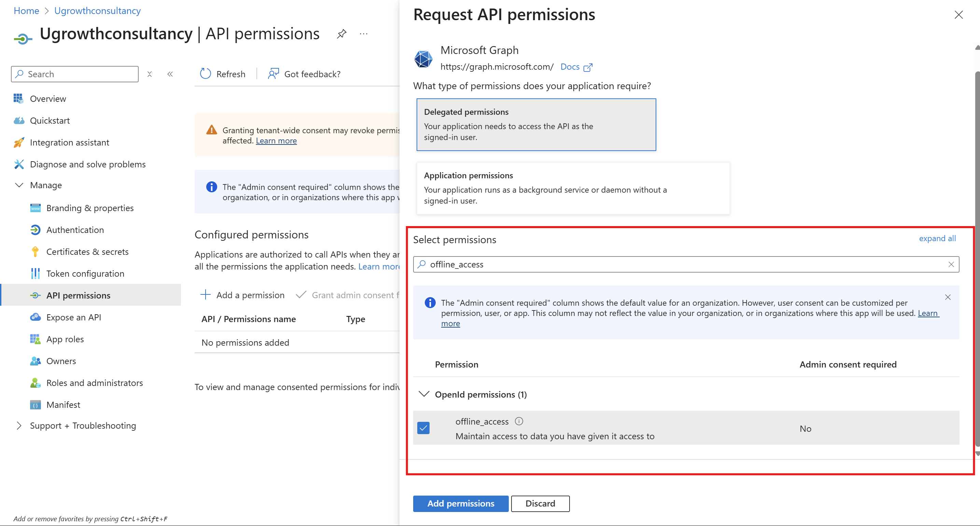Click the expand all link
Screen dimensions: 980x526
pos(937,238)
